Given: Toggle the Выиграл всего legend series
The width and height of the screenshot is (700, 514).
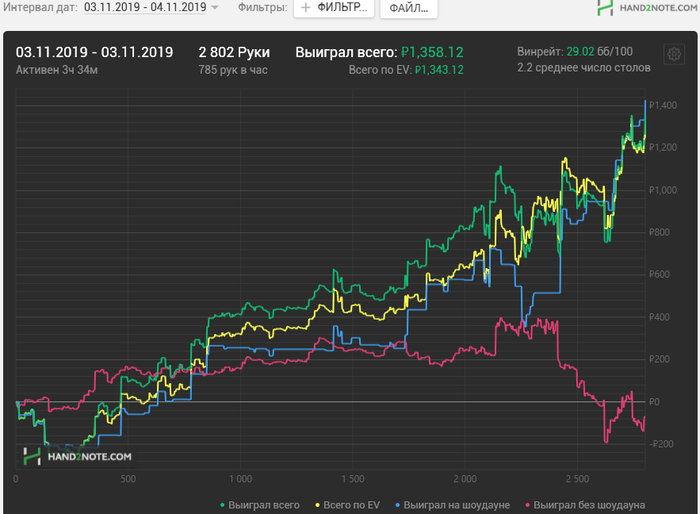Looking at the screenshot, I should 260,505.
